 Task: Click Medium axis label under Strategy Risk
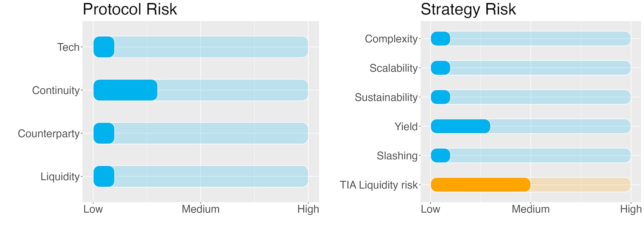530,209
